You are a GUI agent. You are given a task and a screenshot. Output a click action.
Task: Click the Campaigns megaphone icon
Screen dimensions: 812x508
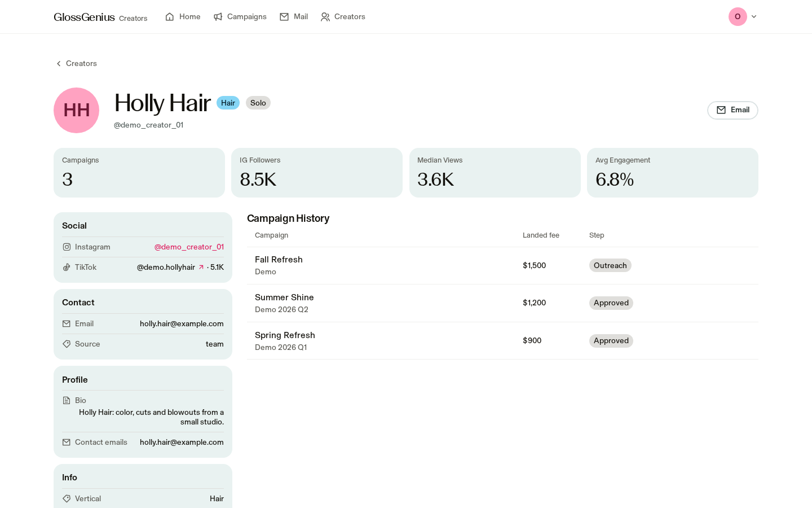click(218, 17)
